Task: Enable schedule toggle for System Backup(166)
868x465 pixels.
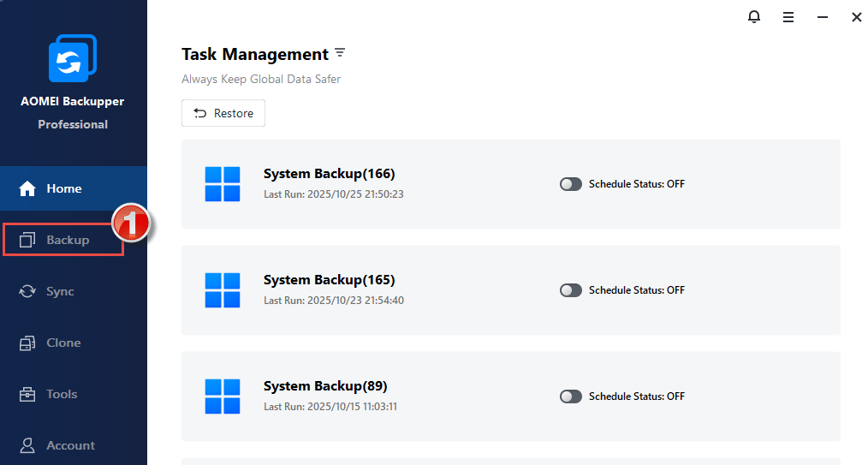Action: tap(571, 184)
